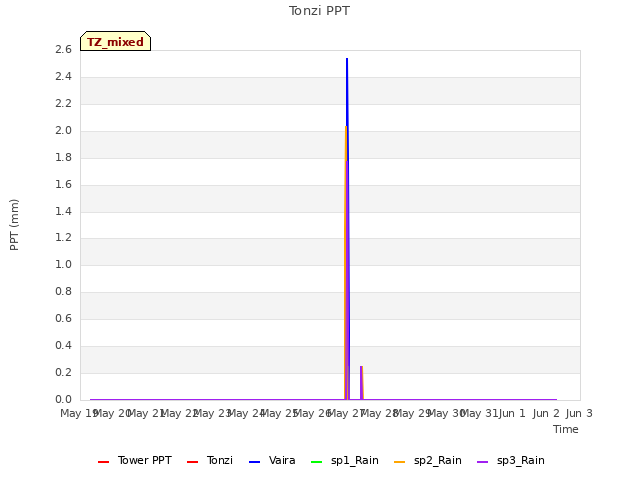Click the Time x-axis label
The height and width of the screenshot is (480, 640).
[x=566, y=429]
